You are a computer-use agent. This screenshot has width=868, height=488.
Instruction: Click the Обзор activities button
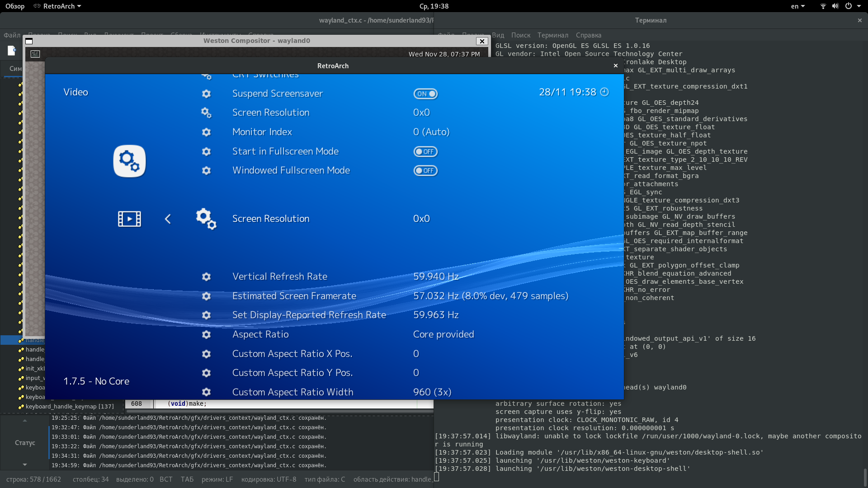coord(15,6)
